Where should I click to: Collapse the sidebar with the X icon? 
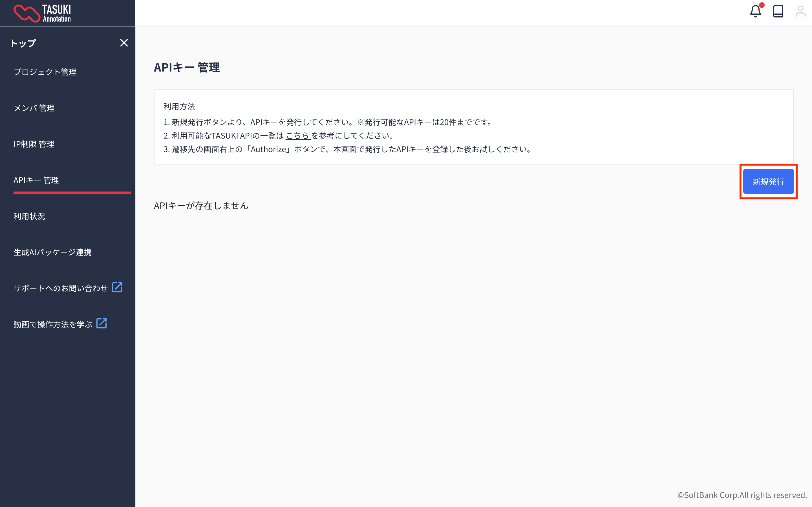[x=124, y=43]
